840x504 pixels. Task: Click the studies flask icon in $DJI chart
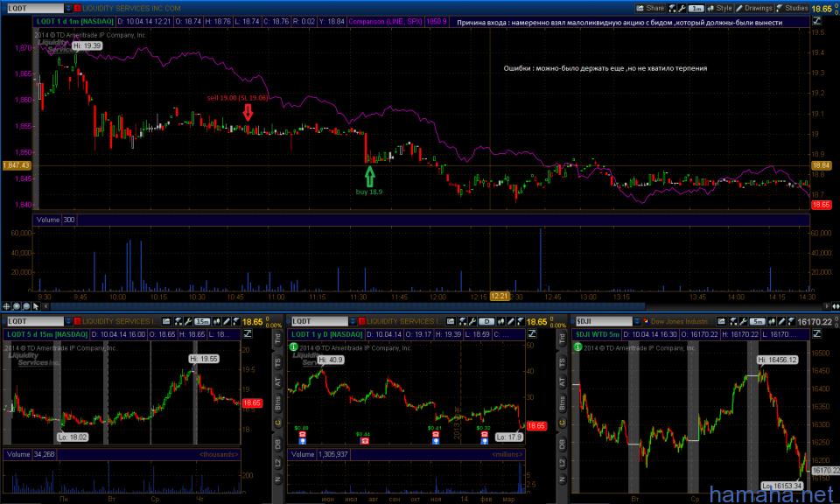pyautogui.click(x=792, y=321)
